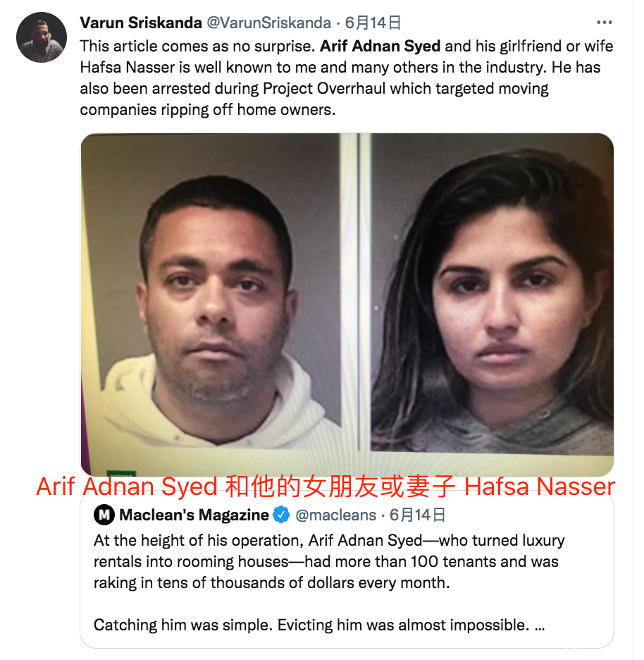Image resolution: width=644 pixels, height=660 pixels.
Task: Open Varun Sriskanda's profile avatar
Action: [42, 37]
